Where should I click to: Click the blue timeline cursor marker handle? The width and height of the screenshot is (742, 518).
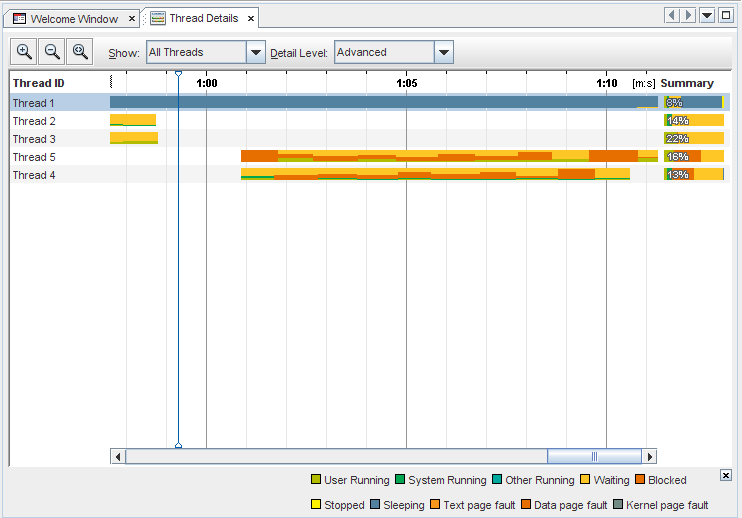point(178,74)
